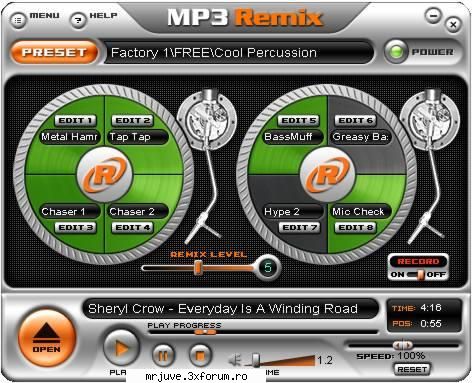Image resolution: width=473 pixels, height=383 pixels.
Task: Select the Chaser 2 sample label
Action: (138, 211)
